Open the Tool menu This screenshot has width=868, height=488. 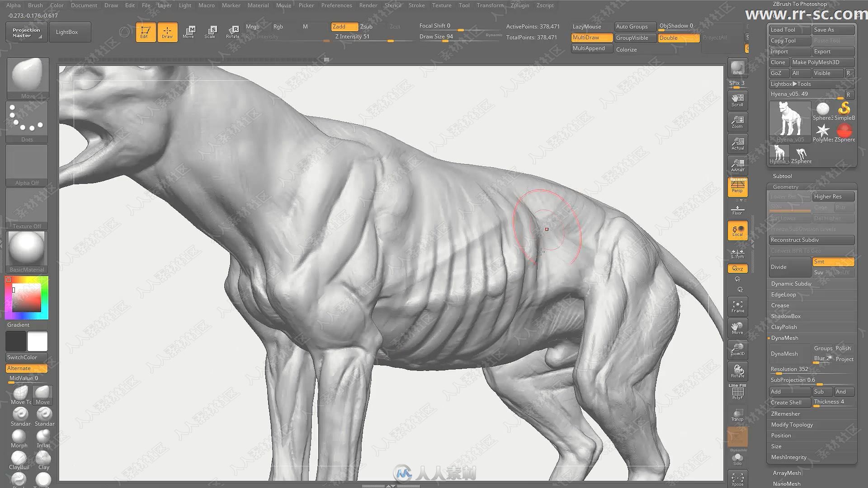464,5
